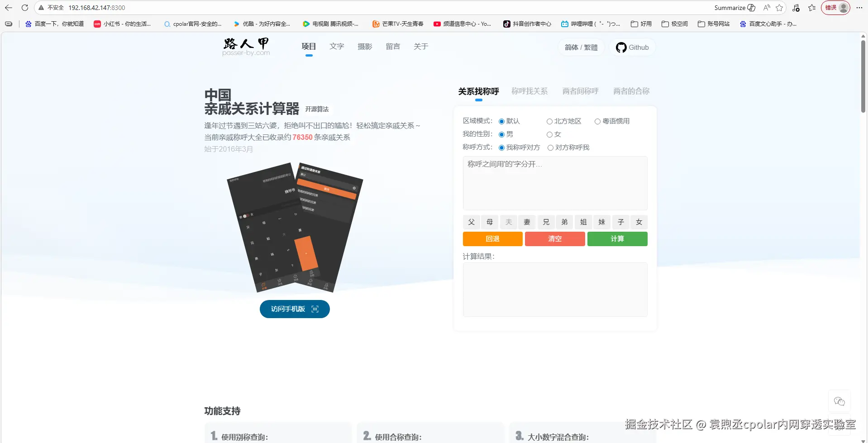
Task: Open the 文字 navigation item
Action: click(337, 47)
